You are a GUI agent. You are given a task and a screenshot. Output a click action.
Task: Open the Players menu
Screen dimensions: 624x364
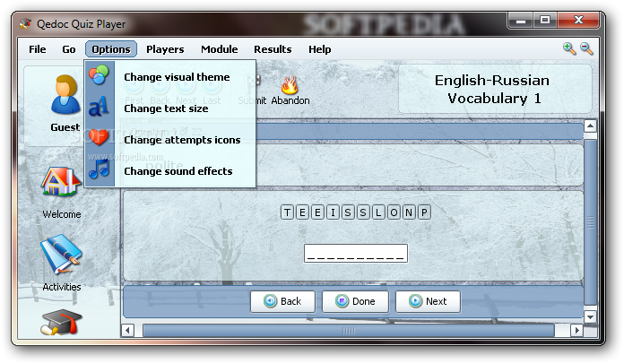[165, 49]
